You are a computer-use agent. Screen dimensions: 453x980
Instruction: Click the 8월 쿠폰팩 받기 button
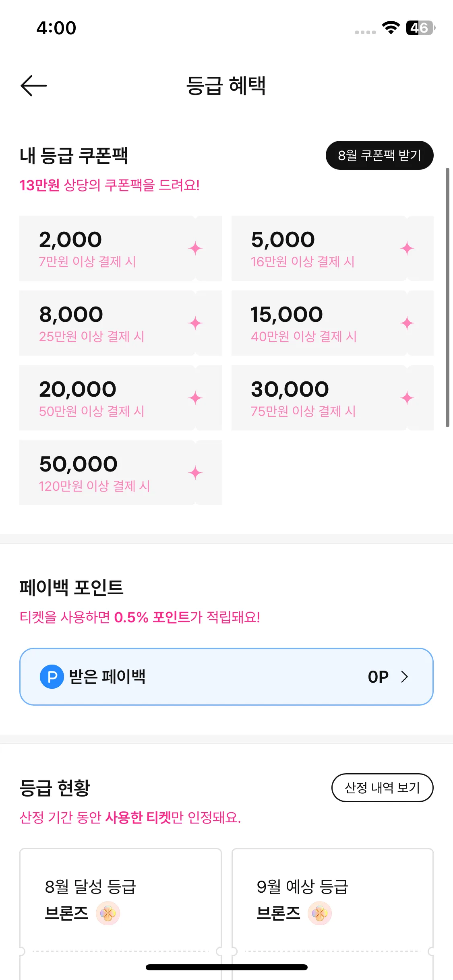pos(379,155)
